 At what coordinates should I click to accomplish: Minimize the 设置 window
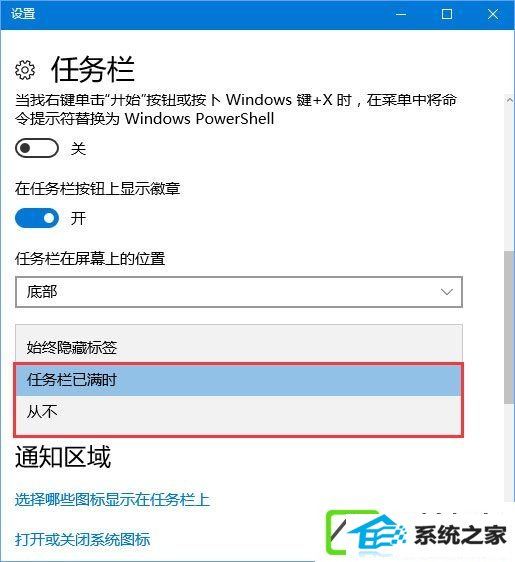point(401,14)
